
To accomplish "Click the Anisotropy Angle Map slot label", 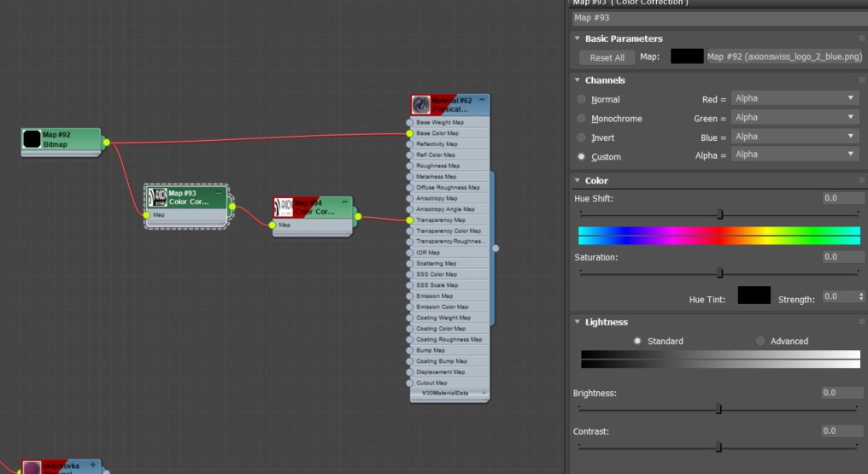I will (x=446, y=209).
